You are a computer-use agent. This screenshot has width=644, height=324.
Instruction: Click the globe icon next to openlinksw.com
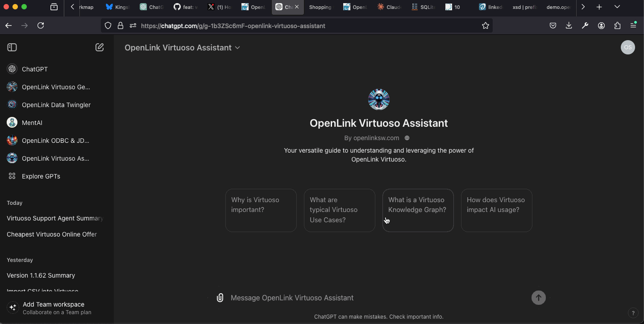[407, 138]
